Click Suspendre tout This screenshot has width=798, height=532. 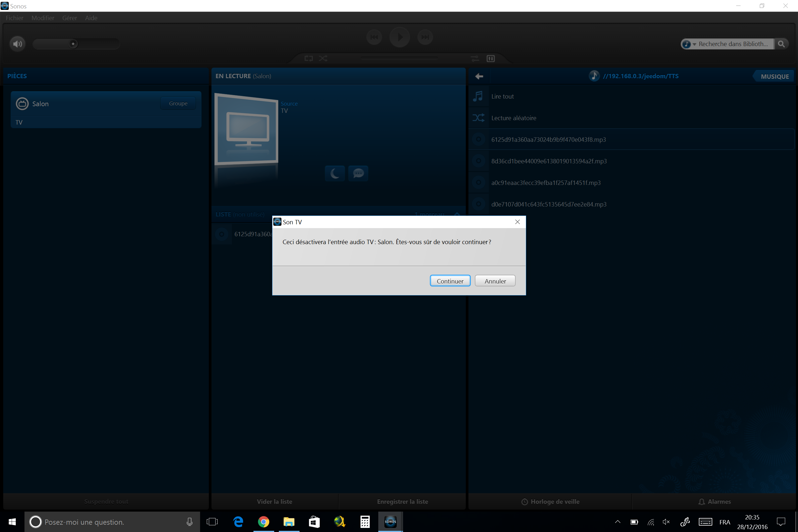point(106,501)
